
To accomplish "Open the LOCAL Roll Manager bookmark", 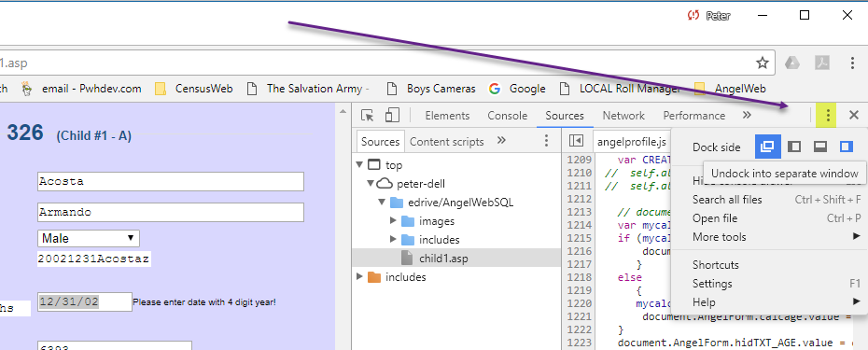I will 621,89.
